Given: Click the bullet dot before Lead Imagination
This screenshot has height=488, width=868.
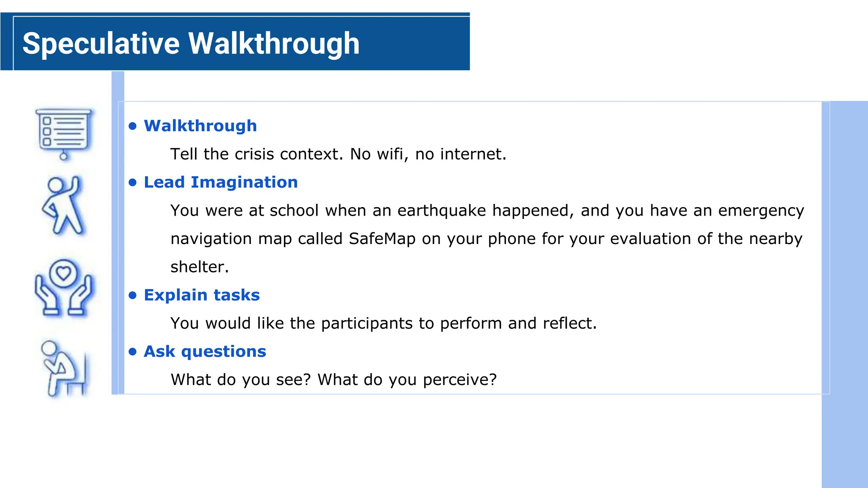Looking at the screenshot, I should (133, 183).
